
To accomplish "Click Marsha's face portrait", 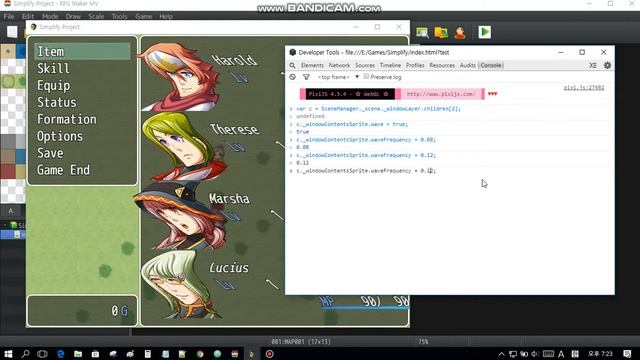I will (180, 215).
